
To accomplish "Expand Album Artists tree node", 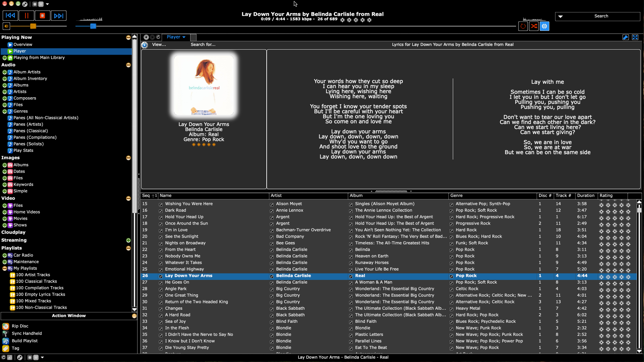I will (x=5, y=72).
